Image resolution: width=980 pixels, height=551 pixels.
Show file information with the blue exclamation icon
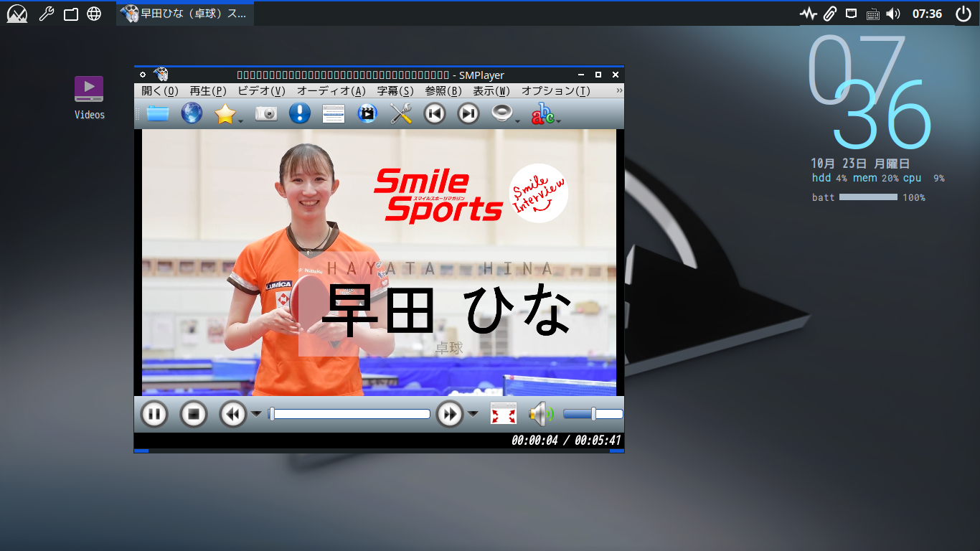(x=299, y=113)
